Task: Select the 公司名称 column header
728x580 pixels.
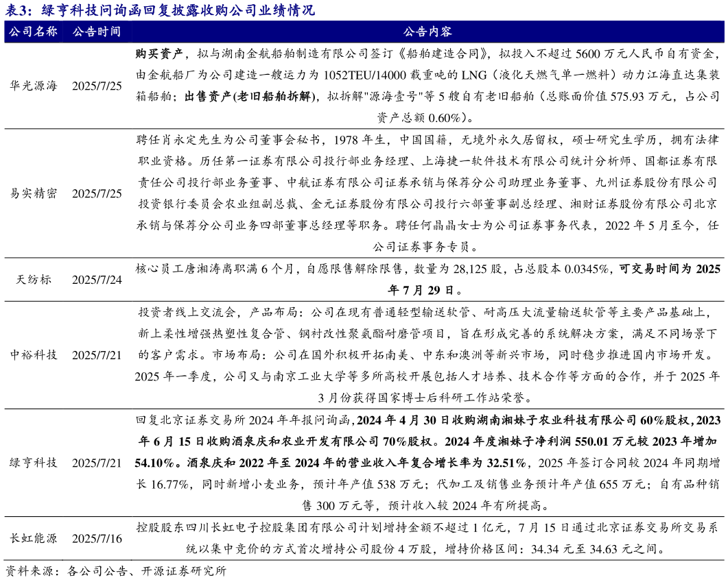Action: 33,32
